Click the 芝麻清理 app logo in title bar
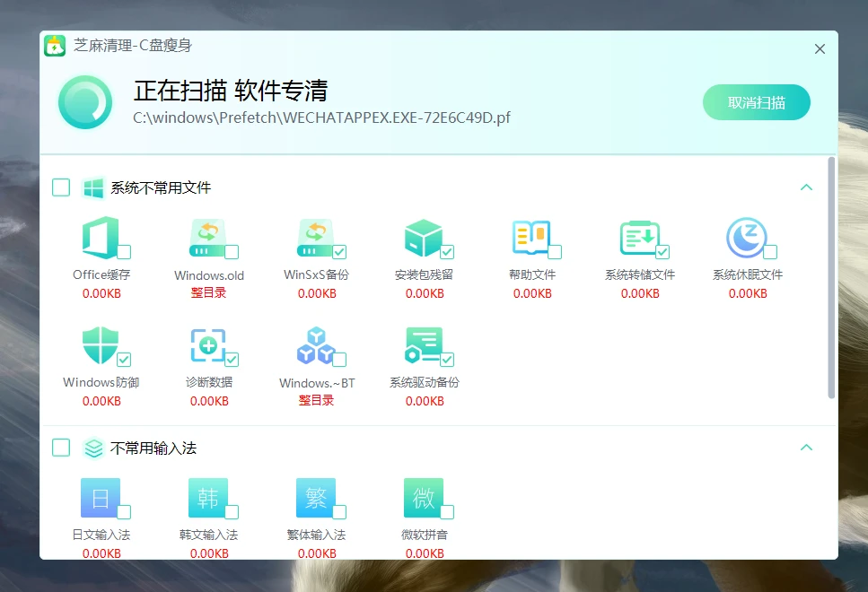The image size is (868, 592). (55, 46)
